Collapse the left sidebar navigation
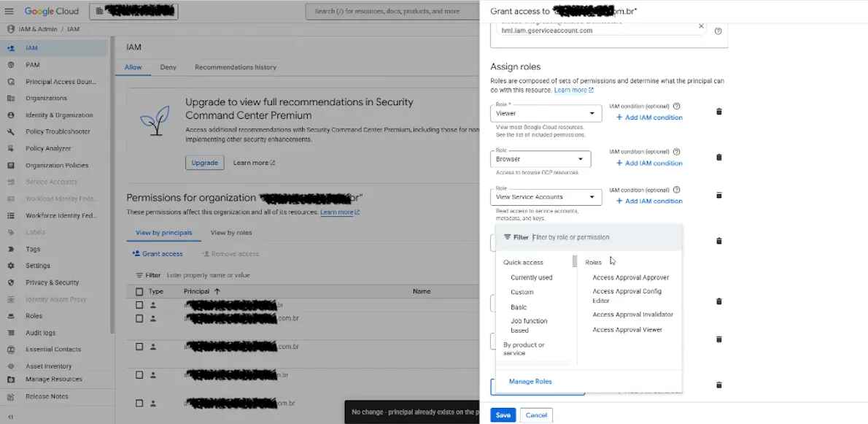 (x=10, y=416)
